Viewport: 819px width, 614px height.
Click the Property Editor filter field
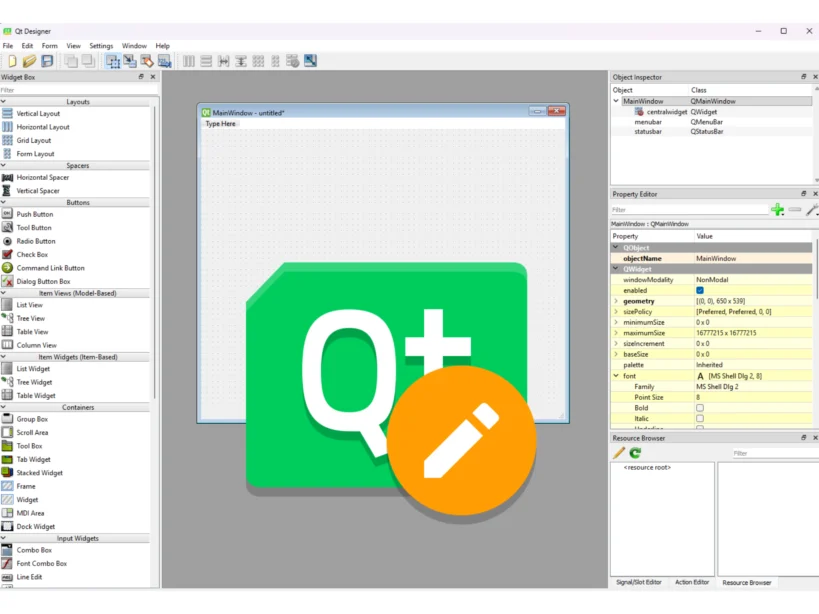[x=689, y=209]
